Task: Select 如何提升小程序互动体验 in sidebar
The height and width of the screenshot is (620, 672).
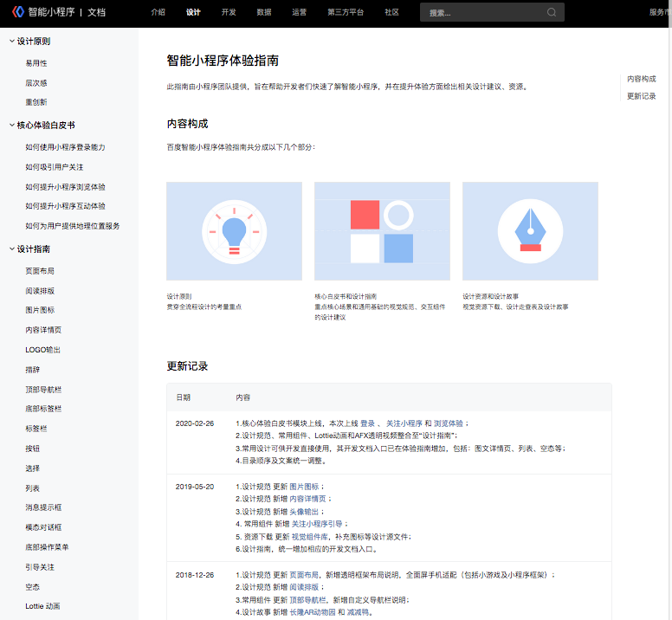Action: pos(65,206)
